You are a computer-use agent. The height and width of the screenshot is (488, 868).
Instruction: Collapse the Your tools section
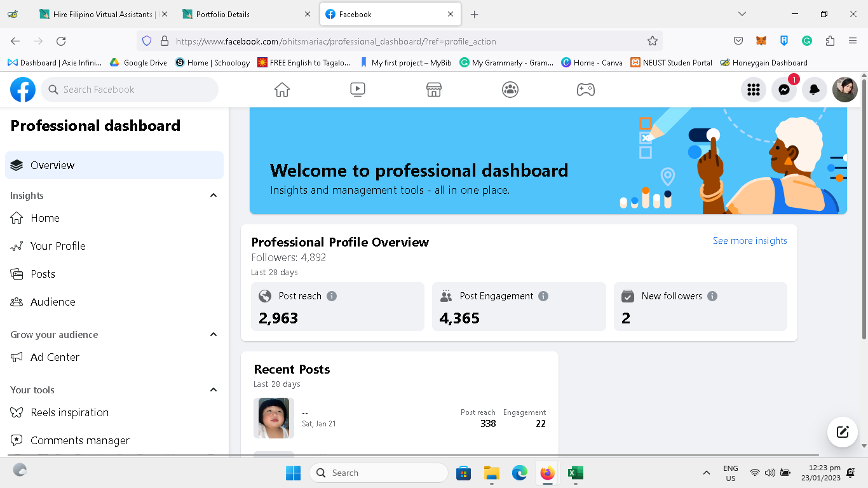coord(214,390)
